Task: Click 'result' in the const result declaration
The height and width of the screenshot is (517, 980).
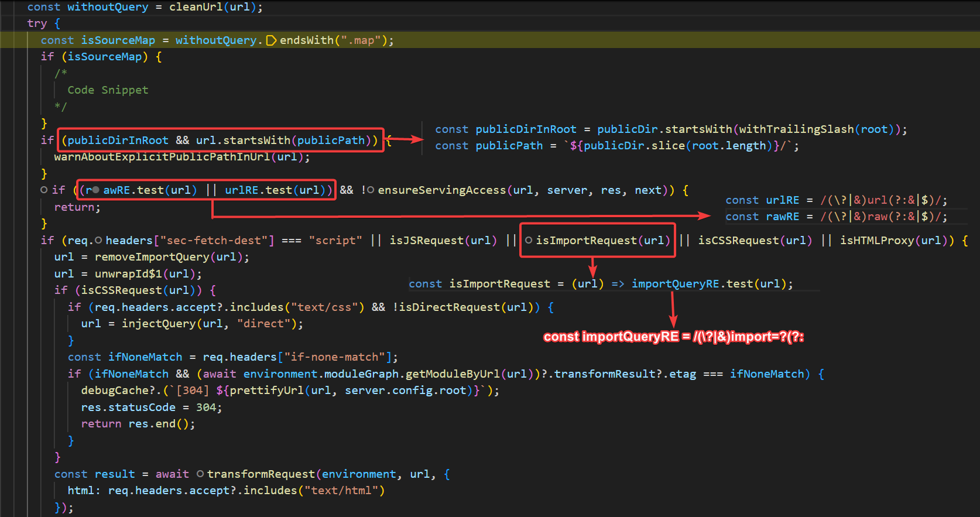Action: [115, 474]
